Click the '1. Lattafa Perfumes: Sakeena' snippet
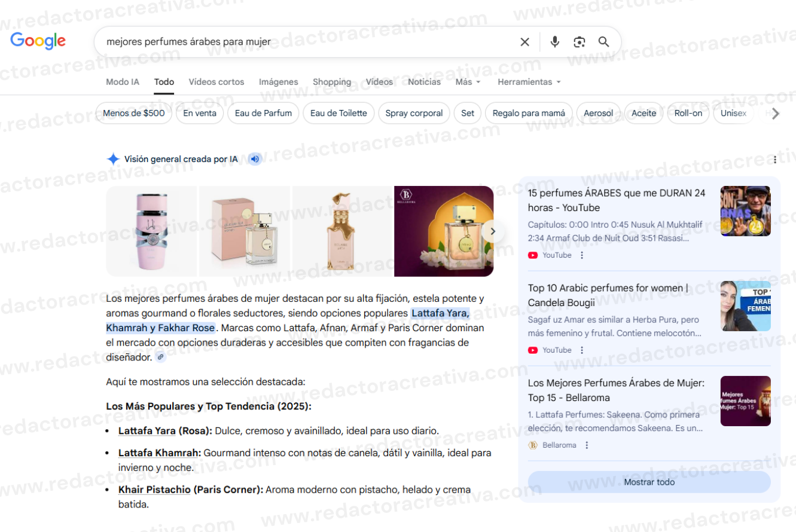The image size is (796, 532). [x=615, y=421]
